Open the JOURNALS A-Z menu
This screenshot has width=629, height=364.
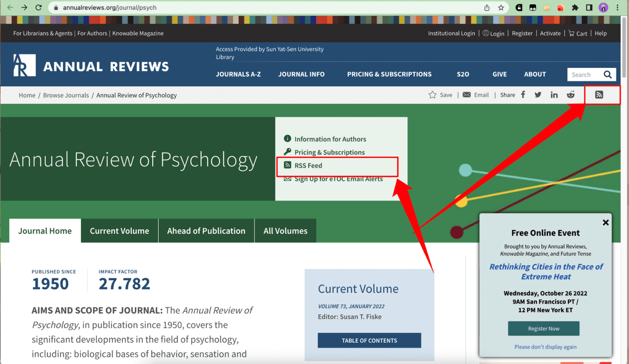coord(238,74)
